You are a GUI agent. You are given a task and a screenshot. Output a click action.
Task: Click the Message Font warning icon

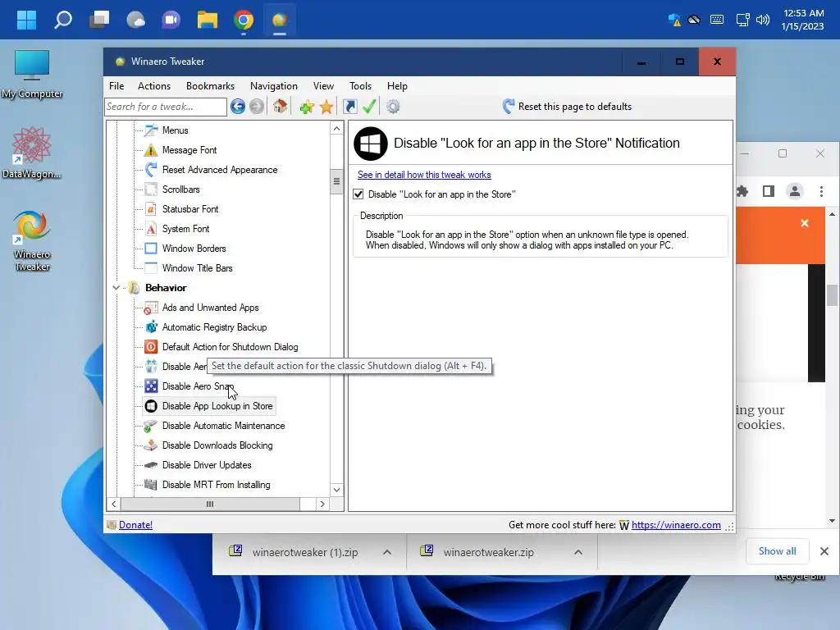(151, 150)
